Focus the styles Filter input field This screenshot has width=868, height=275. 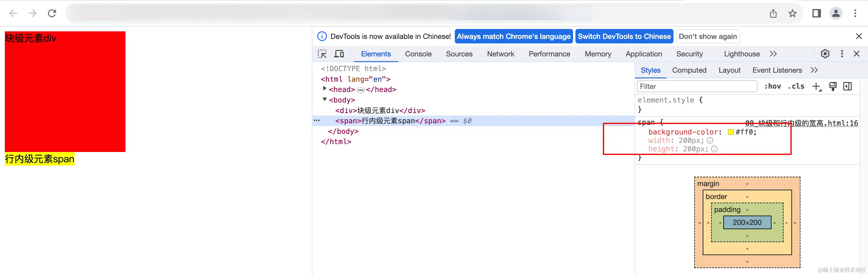coord(697,87)
